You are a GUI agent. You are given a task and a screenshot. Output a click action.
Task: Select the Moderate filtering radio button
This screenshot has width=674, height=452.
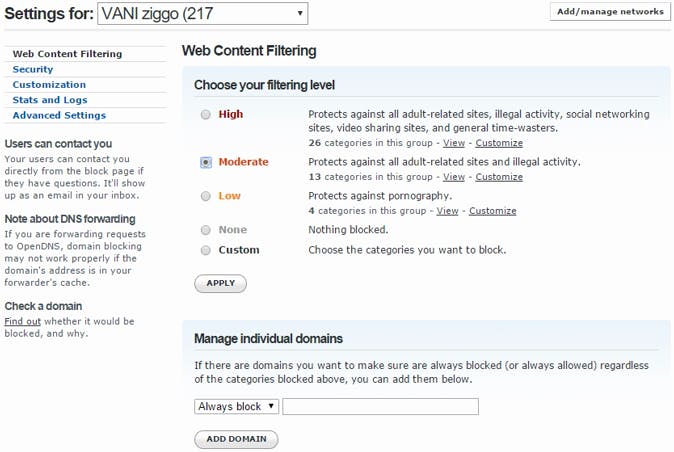click(206, 161)
